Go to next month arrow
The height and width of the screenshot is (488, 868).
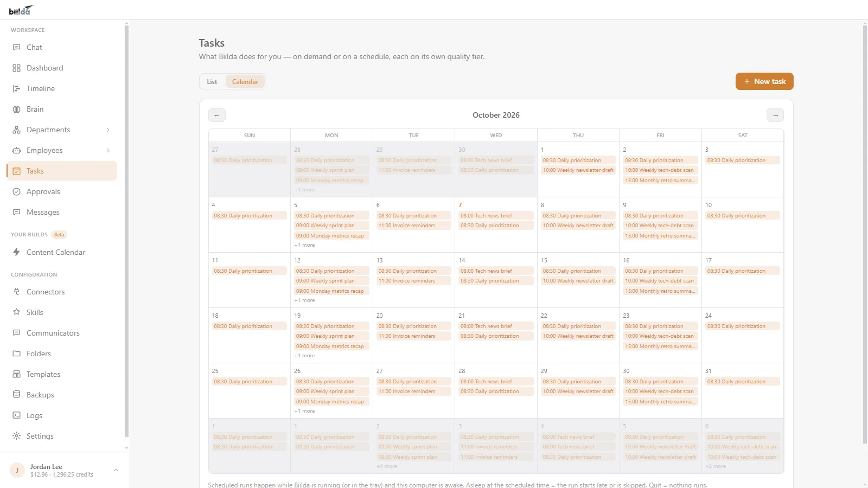click(775, 115)
